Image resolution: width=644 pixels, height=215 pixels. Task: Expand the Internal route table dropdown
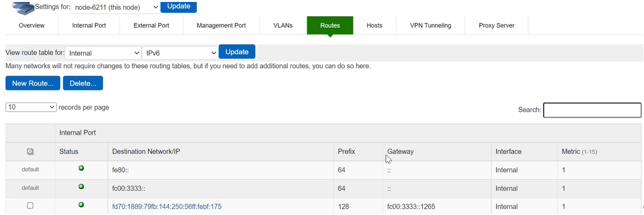pyautogui.click(x=103, y=53)
